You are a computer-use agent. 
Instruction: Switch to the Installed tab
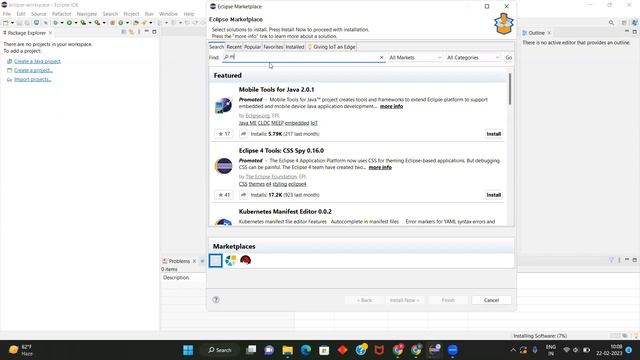tap(295, 47)
